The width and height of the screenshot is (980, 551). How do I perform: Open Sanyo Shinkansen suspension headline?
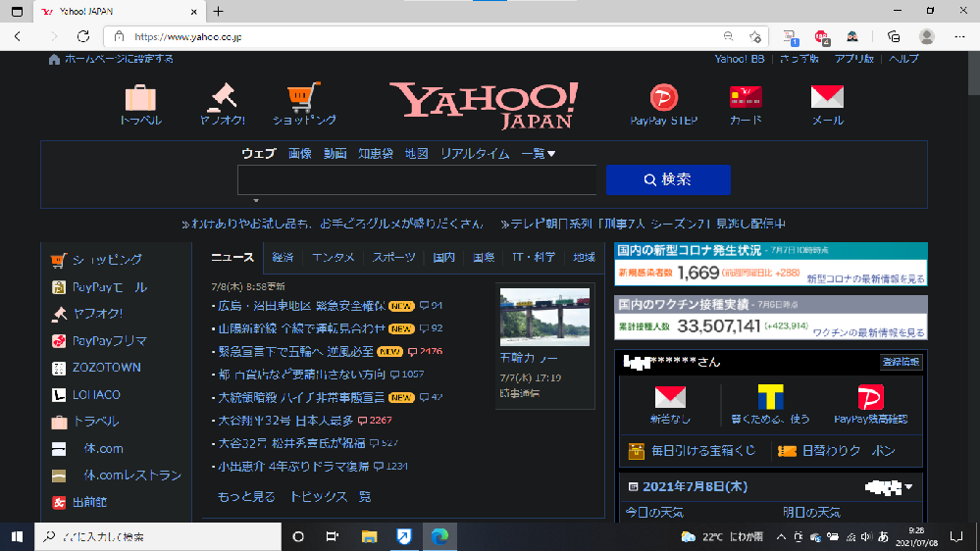[301, 328]
